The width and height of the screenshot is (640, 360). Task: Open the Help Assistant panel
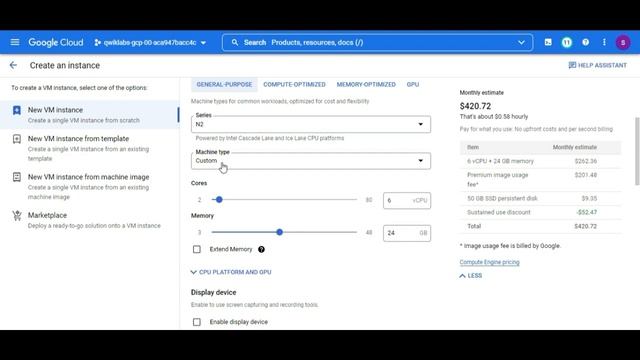pos(598,65)
